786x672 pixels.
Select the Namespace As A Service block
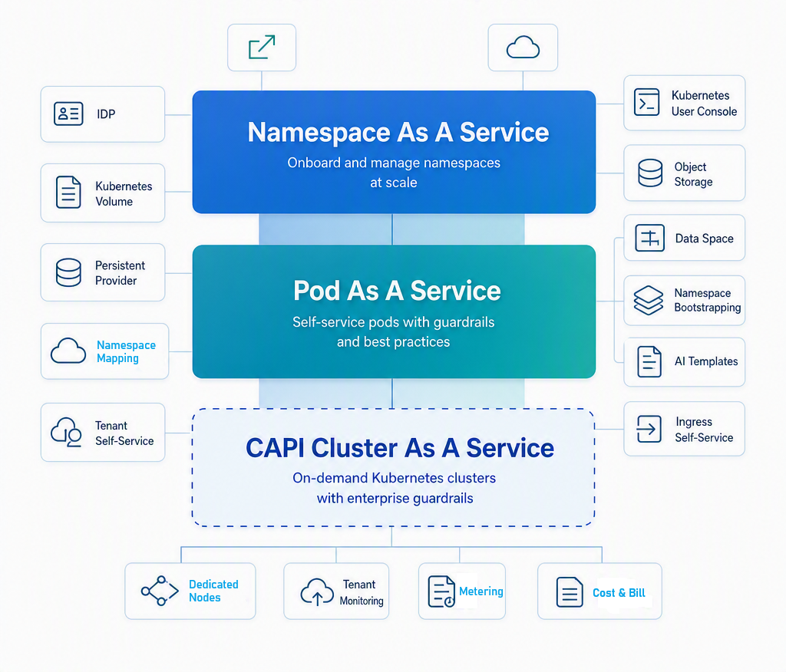394,152
